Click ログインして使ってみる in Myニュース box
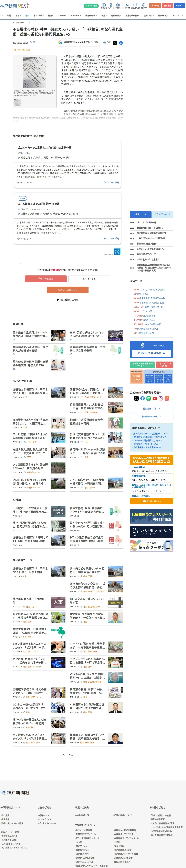Viewport: 186px width, 868px height. [x=152, y=353]
